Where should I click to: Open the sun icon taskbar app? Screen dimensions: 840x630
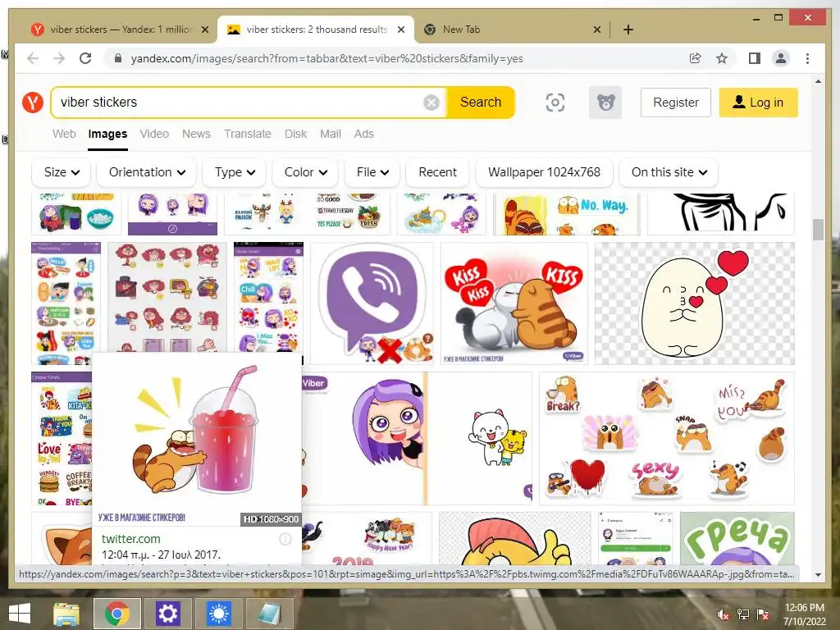point(218,614)
